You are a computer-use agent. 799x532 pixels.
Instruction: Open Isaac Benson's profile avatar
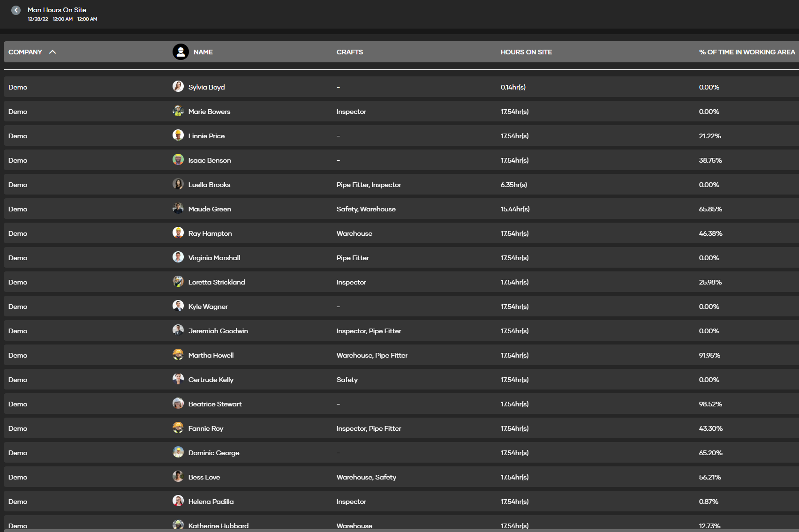tap(178, 159)
